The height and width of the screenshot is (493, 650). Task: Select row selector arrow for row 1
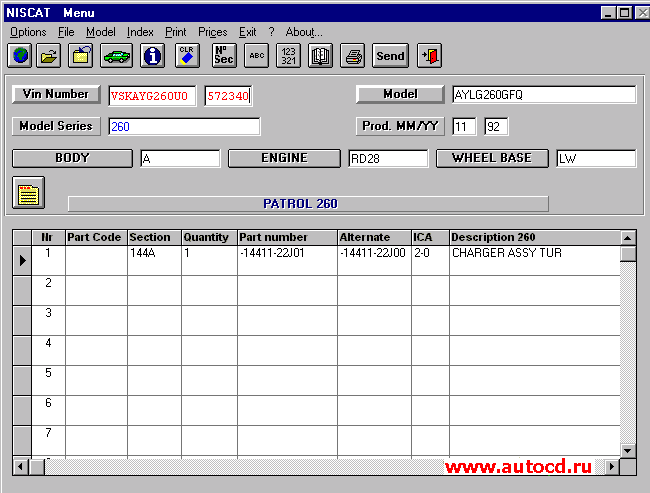[x=22, y=260]
